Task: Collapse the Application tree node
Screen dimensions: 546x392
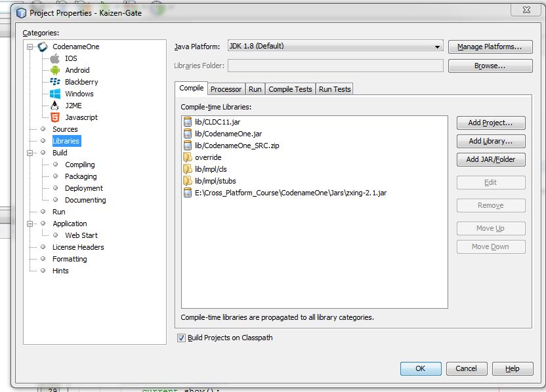Action: tap(30, 224)
